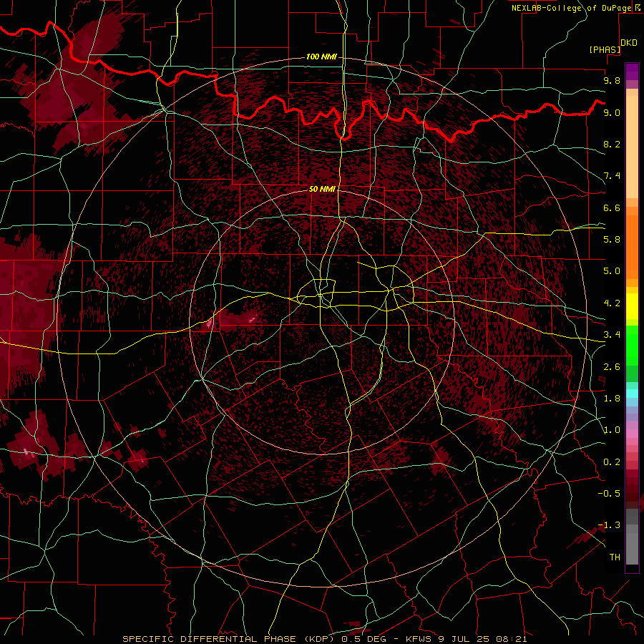Select the 9.0 scale value
Viewport: 644px width, 644px height.
[x=612, y=112]
